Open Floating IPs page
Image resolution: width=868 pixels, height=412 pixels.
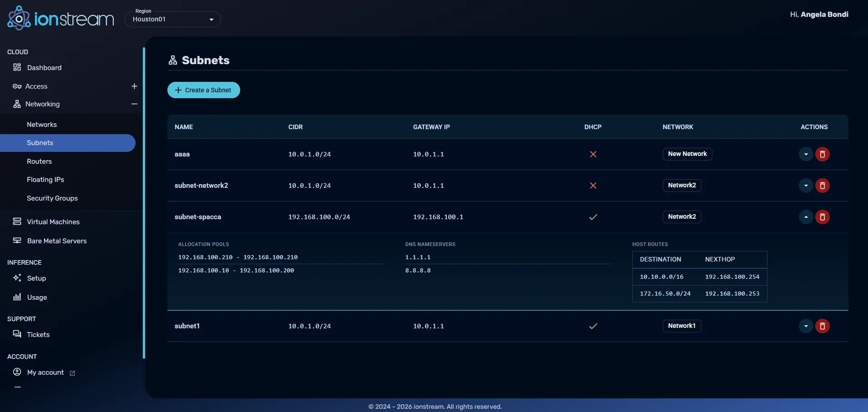[x=45, y=180]
